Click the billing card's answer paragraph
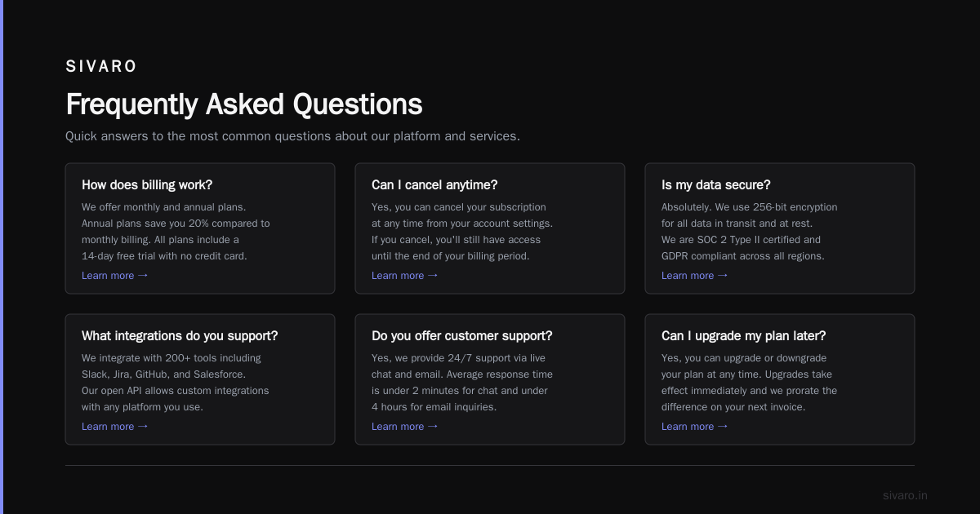 point(176,232)
